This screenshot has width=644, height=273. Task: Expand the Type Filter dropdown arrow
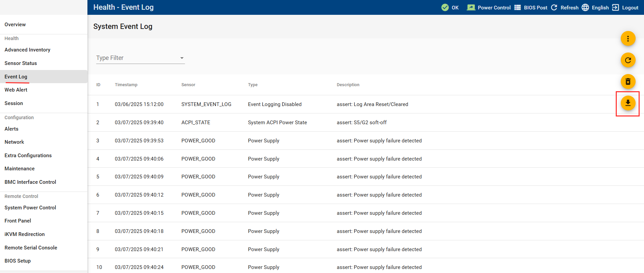(x=182, y=58)
